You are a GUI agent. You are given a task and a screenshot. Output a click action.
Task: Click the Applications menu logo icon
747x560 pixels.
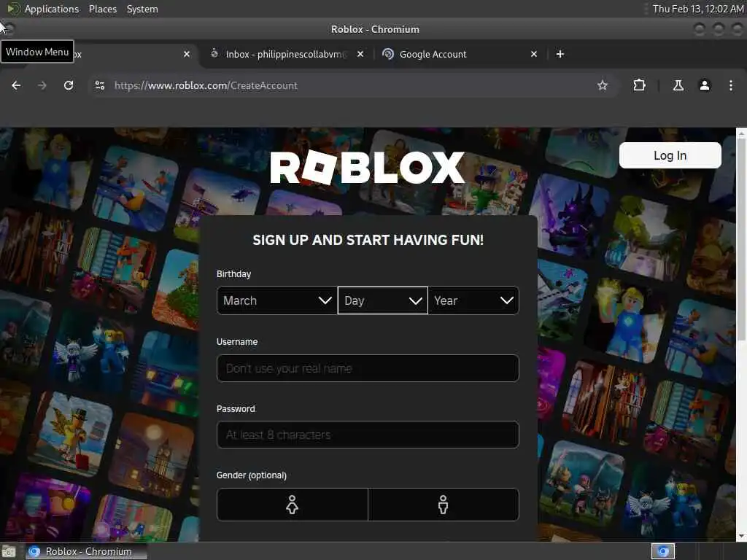(13, 9)
